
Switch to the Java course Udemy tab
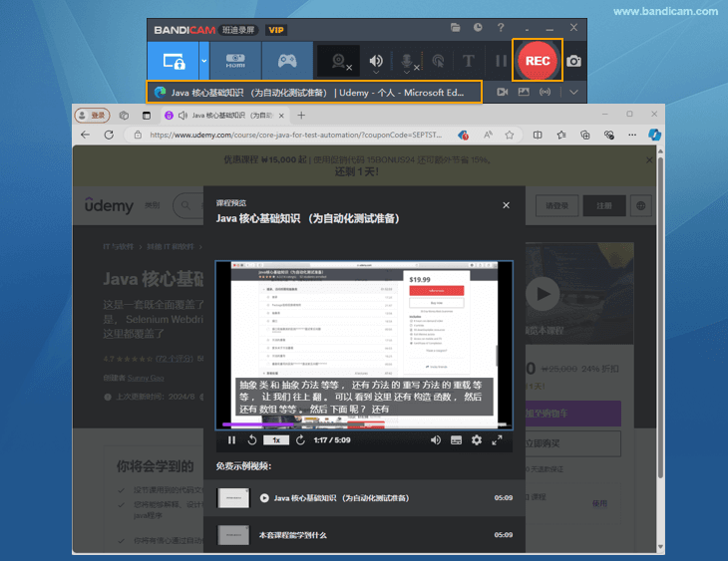click(x=225, y=115)
